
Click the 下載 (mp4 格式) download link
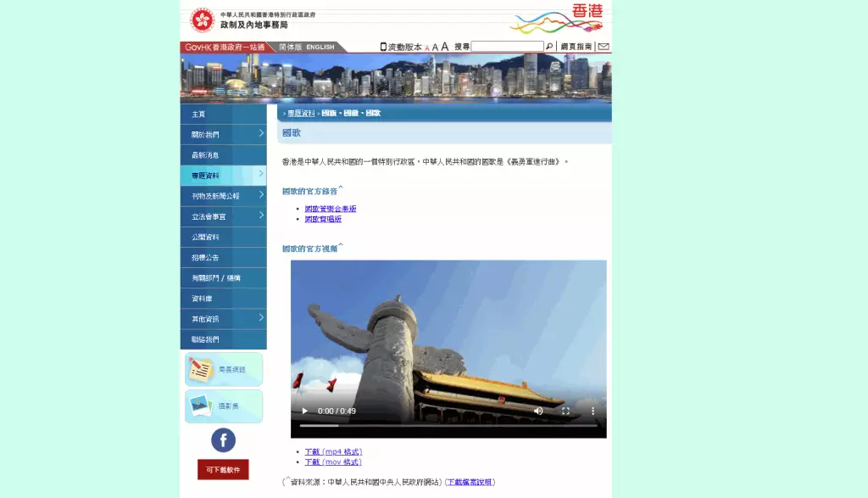[x=333, y=451]
